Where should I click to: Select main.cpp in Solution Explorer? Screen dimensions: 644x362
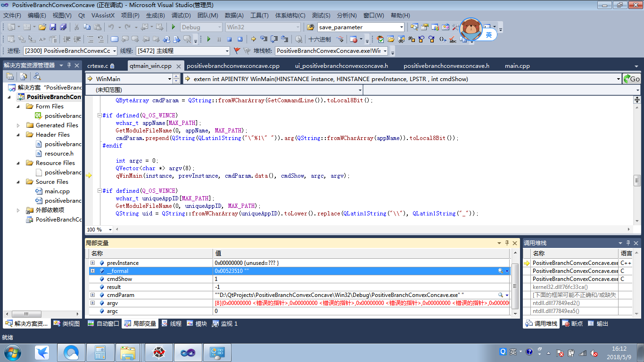(x=57, y=191)
